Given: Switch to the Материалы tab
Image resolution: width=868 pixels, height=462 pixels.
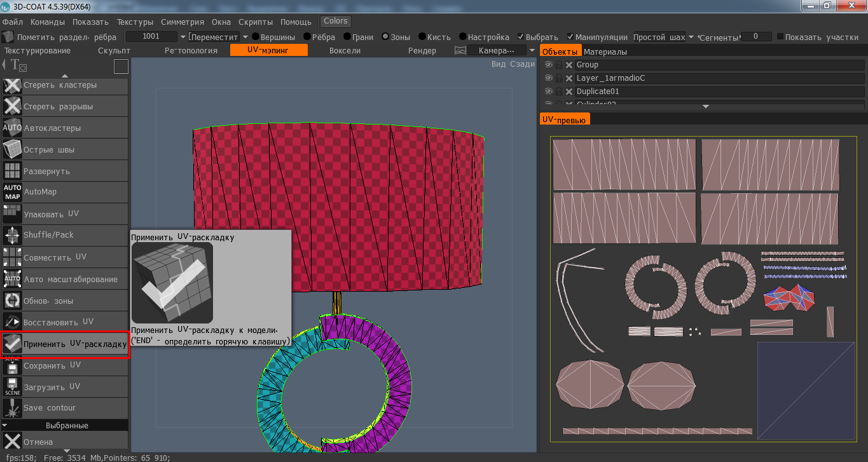Looking at the screenshot, I should coord(605,51).
